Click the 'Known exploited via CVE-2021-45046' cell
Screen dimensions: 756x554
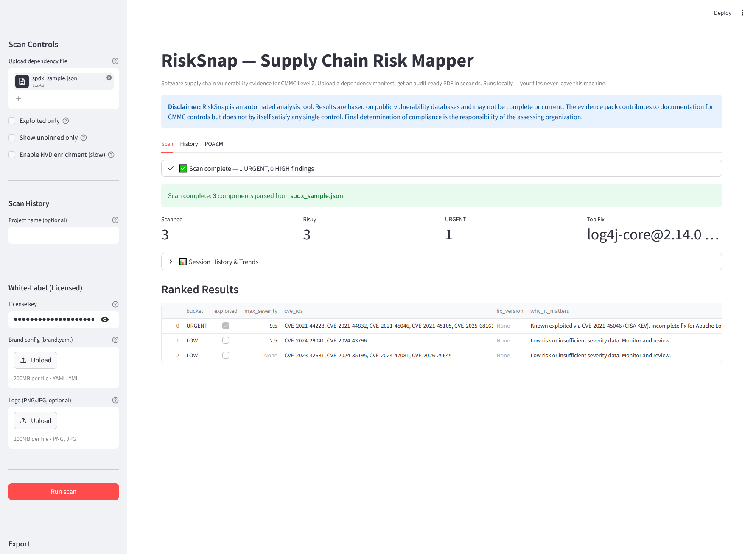tap(624, 326)
